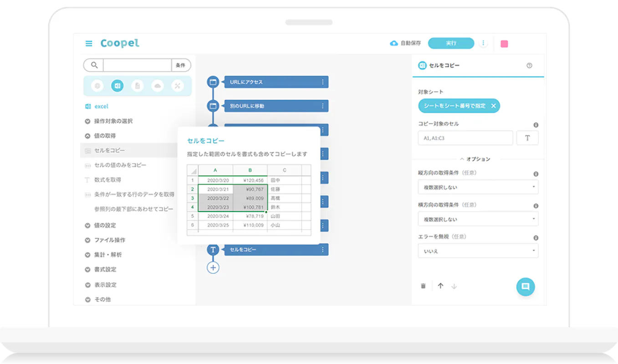This screenshot has height=364, width=618.
Task: Click the T icon of bottom セルをコピー step
Action: 213,250
